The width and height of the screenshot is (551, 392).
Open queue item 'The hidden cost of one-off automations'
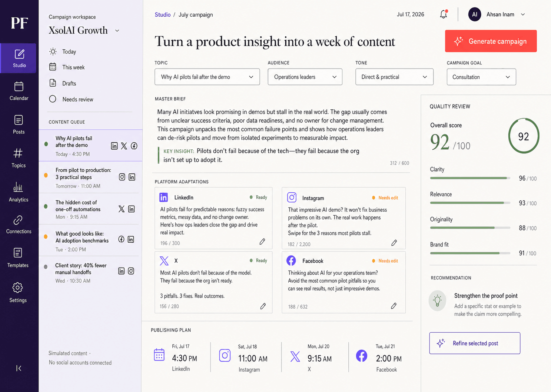coord(89,209)
